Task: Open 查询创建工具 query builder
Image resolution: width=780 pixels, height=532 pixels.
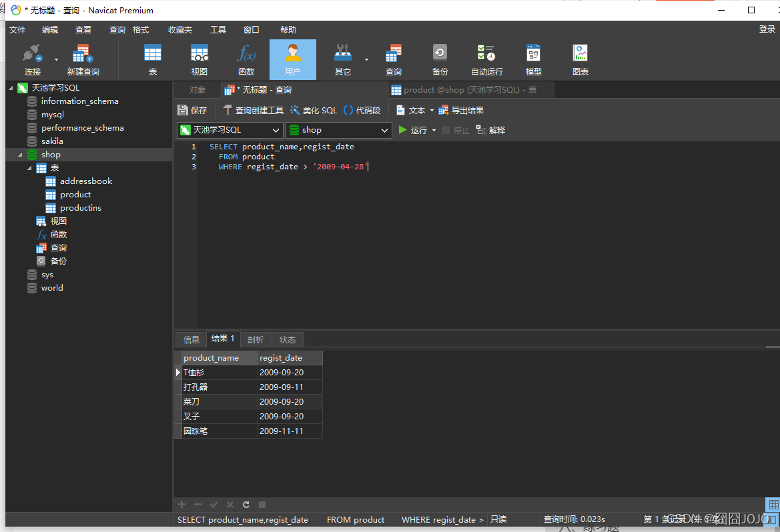Action: click(253, 111)
